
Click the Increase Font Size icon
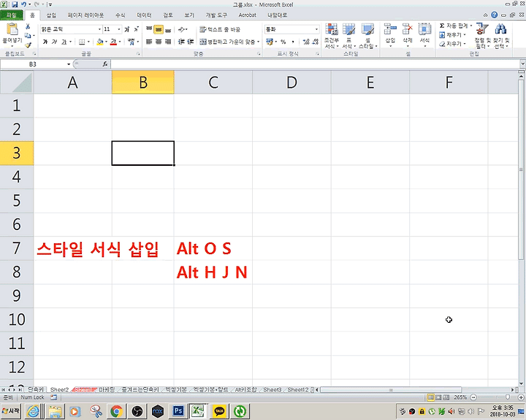[127, 29]
